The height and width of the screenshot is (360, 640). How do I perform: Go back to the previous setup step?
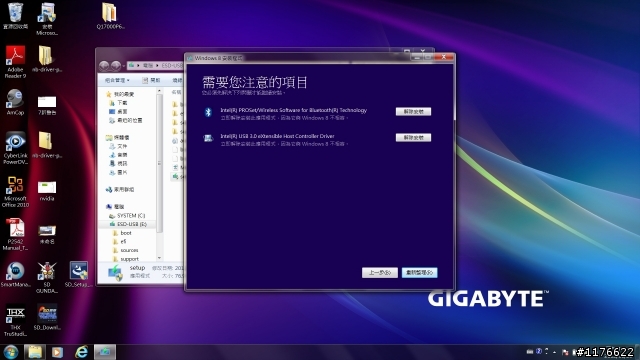tap(380, 273)
